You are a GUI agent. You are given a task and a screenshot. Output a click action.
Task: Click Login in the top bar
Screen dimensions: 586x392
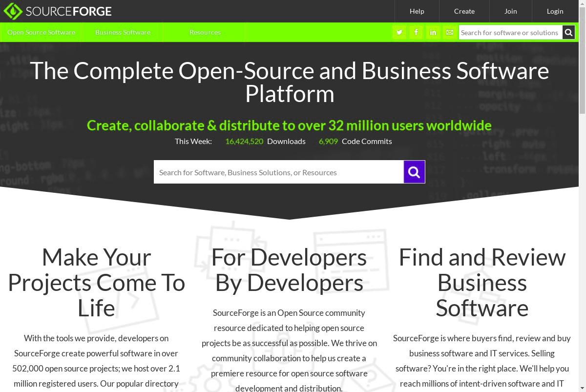555,11
